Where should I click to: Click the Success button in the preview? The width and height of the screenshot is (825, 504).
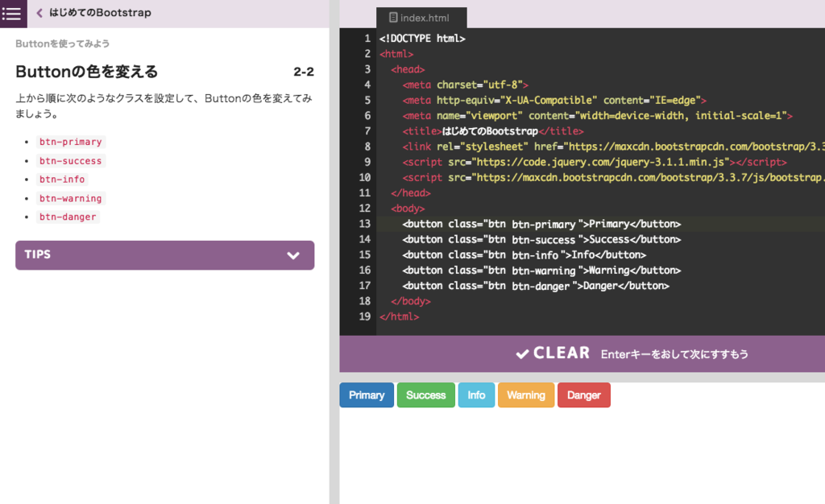[x=425, y=395]
